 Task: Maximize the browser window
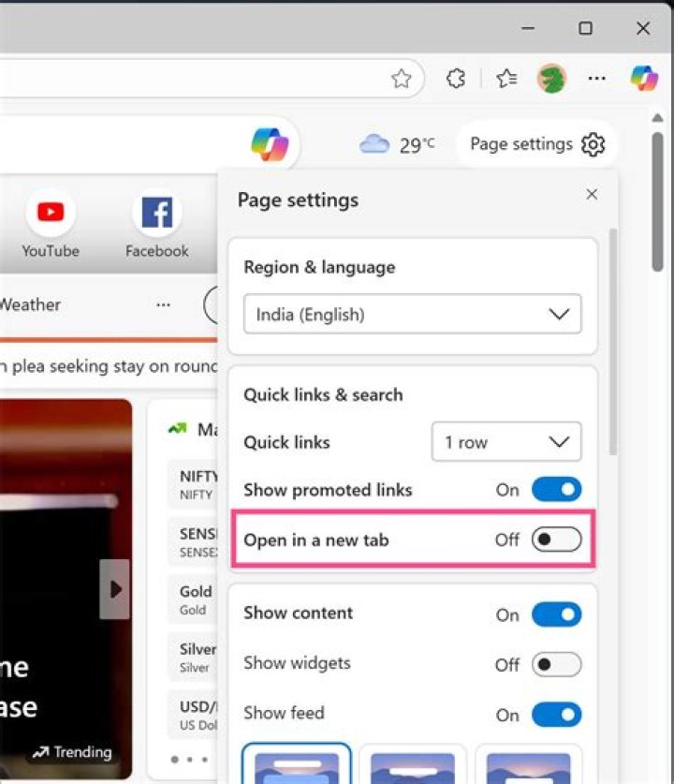click(585, 28)
